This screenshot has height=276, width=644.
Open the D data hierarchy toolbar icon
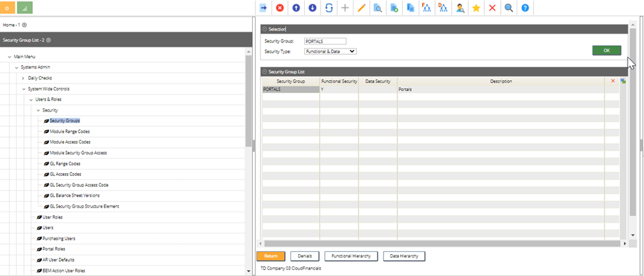tap(443, 8)
